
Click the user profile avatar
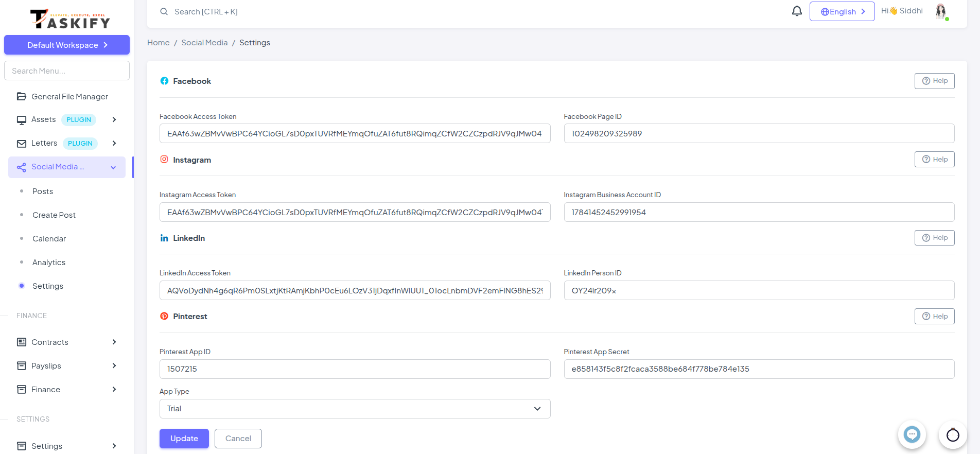tap(941, 11)
